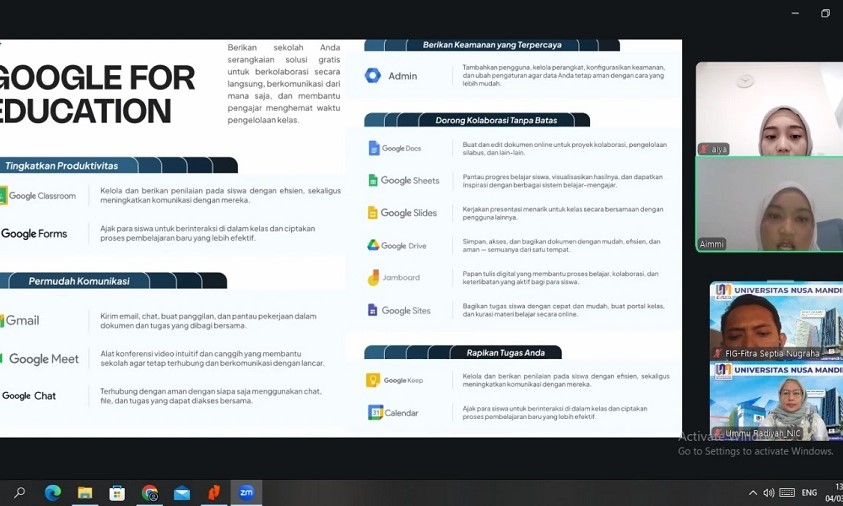Screen dimensions: 843x506
Task: Open Microsoft Edge from the taskbar
Action: click(x=53, y=492)
